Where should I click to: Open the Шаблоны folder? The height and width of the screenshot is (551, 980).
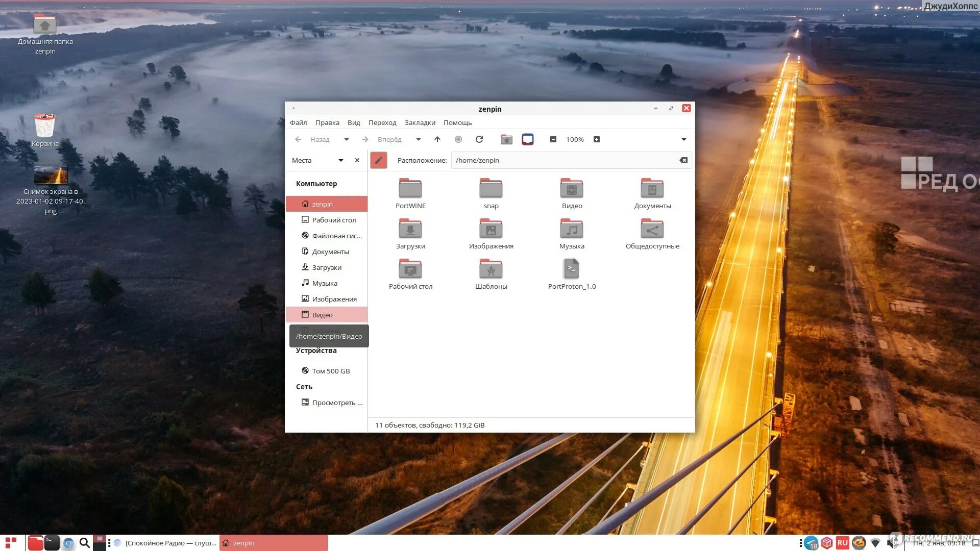491,274
